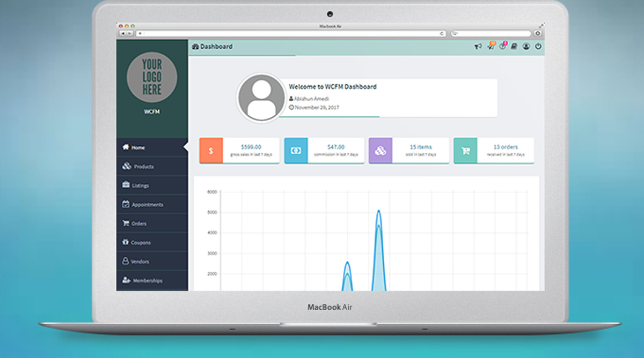Open the settings icon in the top bar
Screen dimensions: 644x358
[x=514, y=47]
